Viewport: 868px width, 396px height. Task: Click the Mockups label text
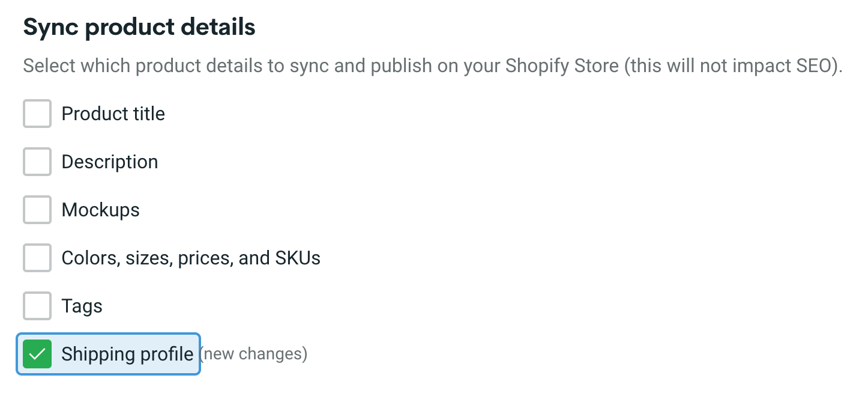(100, 210)
